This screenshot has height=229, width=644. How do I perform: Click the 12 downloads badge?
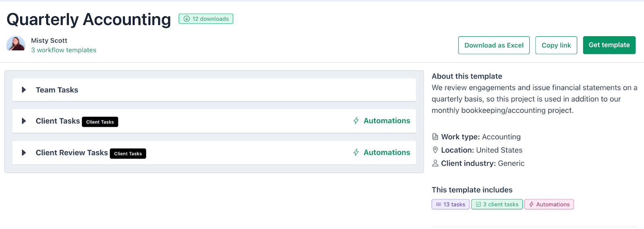coord(206,19)
